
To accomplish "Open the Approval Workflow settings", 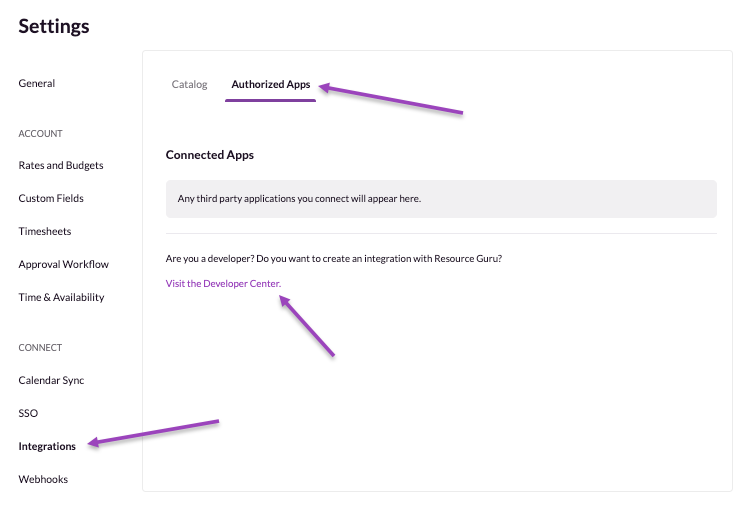I will 63,264.
